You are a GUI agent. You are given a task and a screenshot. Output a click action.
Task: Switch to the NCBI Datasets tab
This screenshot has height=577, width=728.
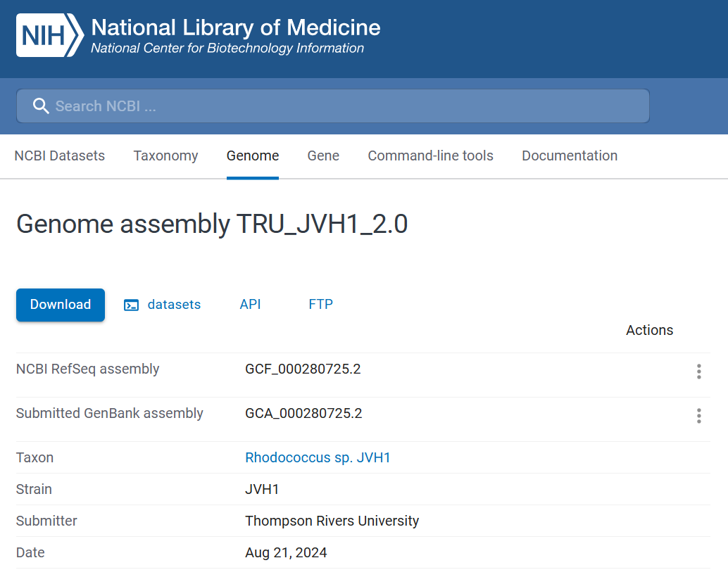point(59,156)
